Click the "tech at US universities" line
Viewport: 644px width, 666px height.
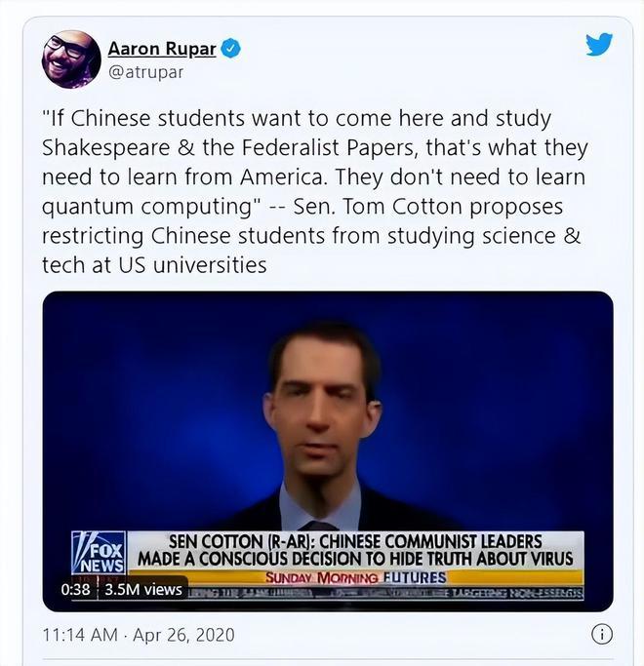[154, 265]
